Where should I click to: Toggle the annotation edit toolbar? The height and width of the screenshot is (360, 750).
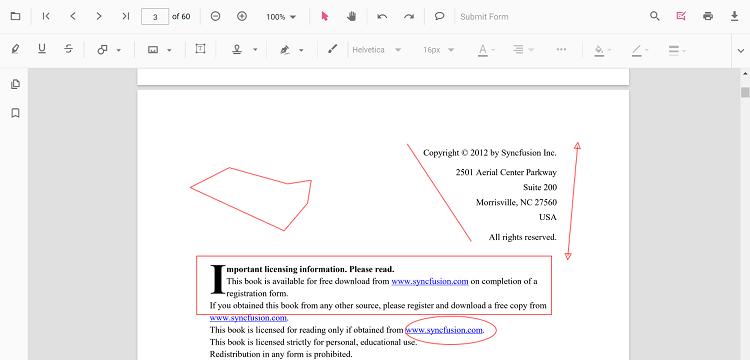click(681, 16)
